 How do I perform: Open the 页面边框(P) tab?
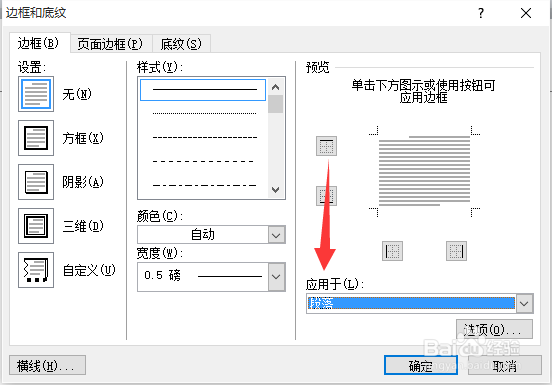111,44
